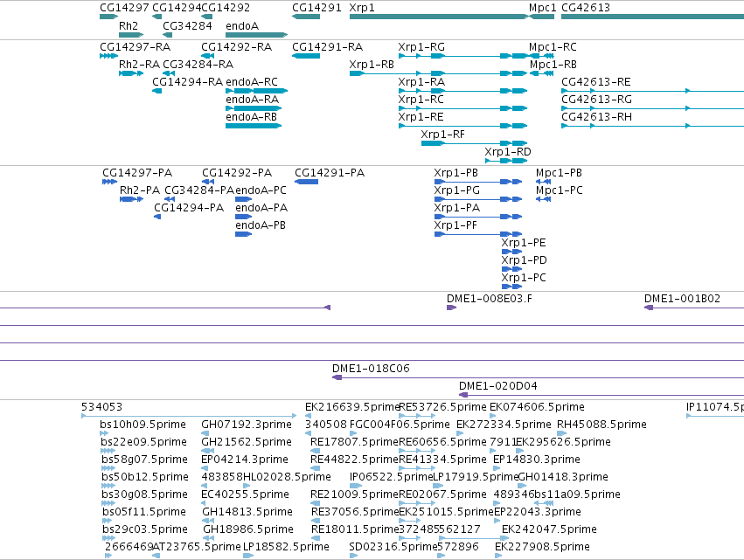
Task: Click protein Mpc1-PC label
Action: (x=560, y=190)
